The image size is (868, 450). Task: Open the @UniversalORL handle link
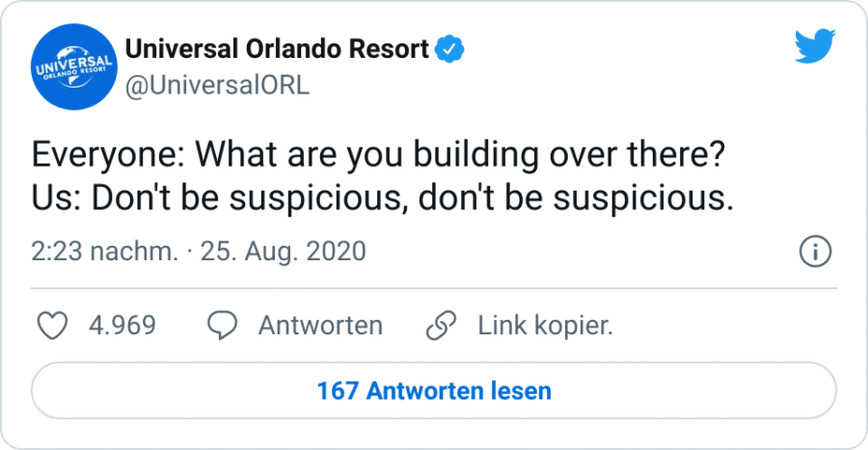tap(218, 85)
